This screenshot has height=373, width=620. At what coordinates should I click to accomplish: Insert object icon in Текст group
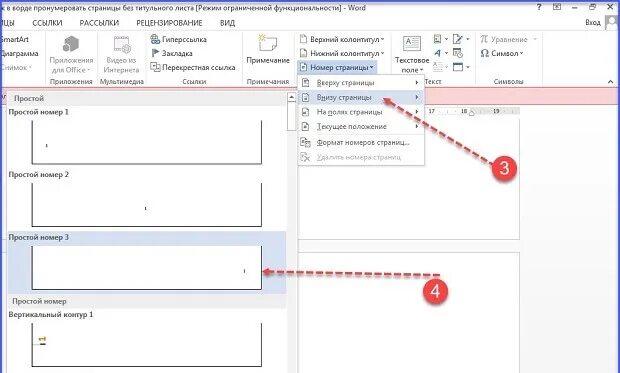point(457,67)
